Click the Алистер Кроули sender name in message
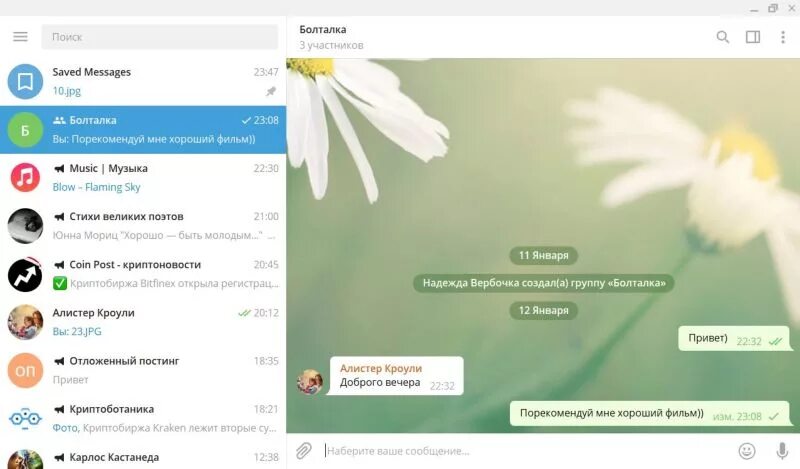Screen dimensions: 800x469 pos(381,368)
